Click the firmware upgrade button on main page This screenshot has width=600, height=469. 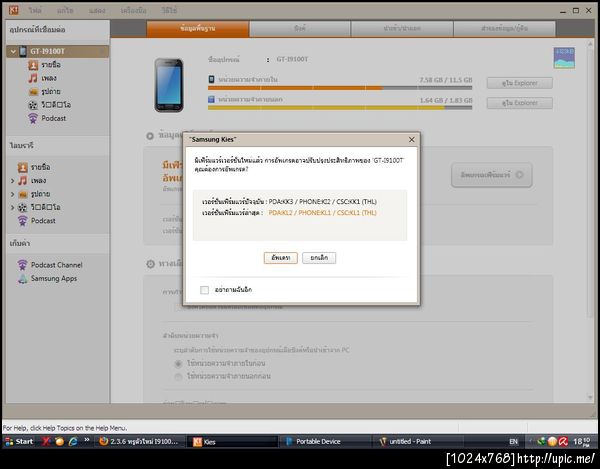(x=492, y=175)
